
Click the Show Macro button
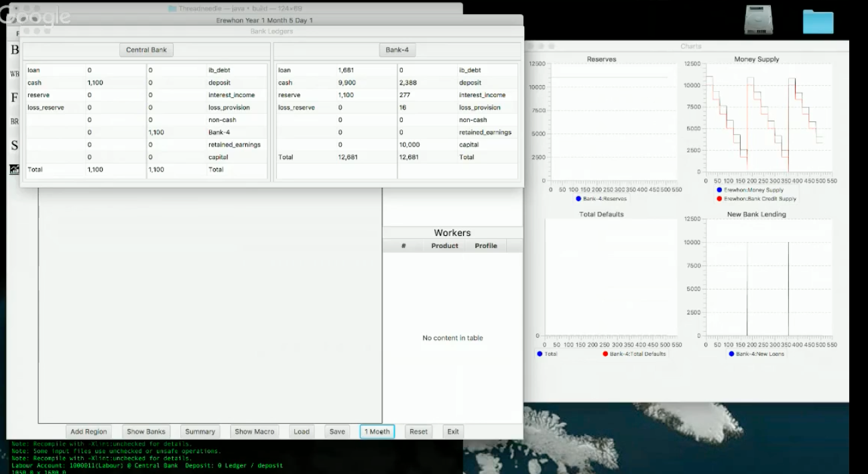[254, 432]
